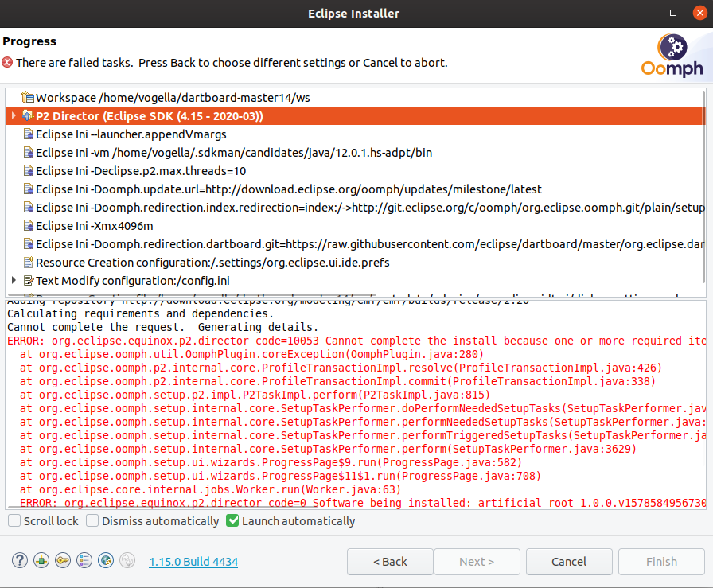
Task: Click the greyed-out update arrows icon
Action: coord(127,560)
